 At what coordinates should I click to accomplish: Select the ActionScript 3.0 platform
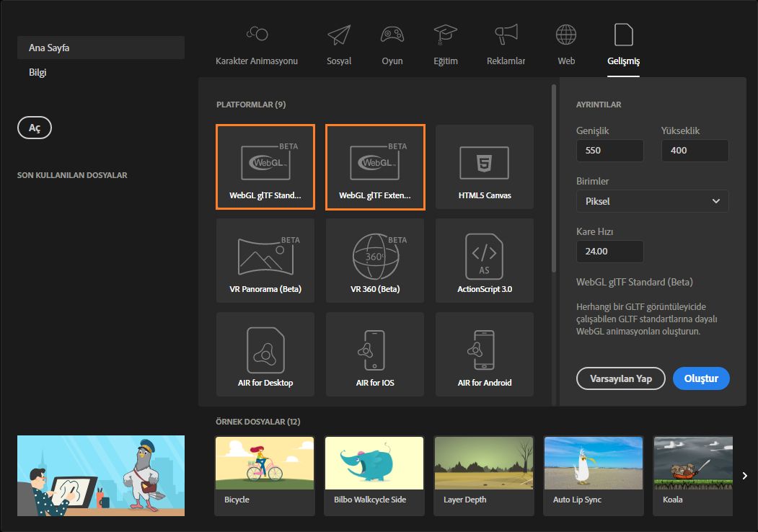click(485, 260)
